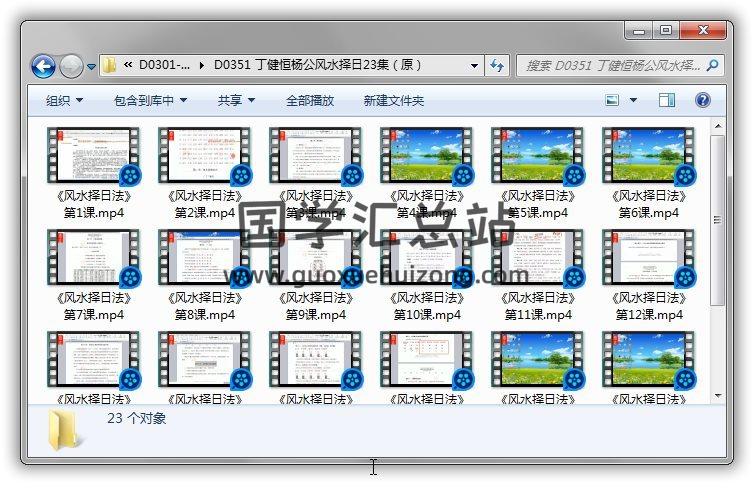Click the folder icon in address bar
Image resolution: width=754 pixels, height=489 pixels.
(110, 65)
